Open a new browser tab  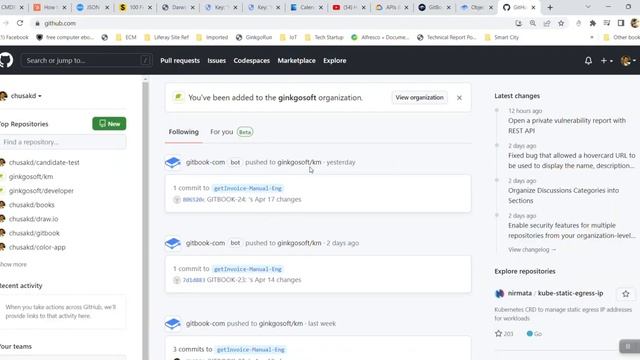click(x=550, y=7)
